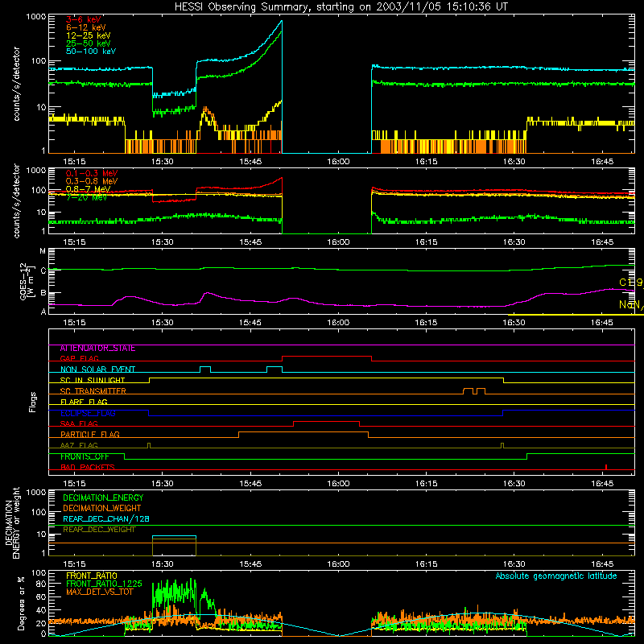The image size is (644, 644).
Task: Click the 16:45 tick under the keV panel
Action: (x=602, y=162)
